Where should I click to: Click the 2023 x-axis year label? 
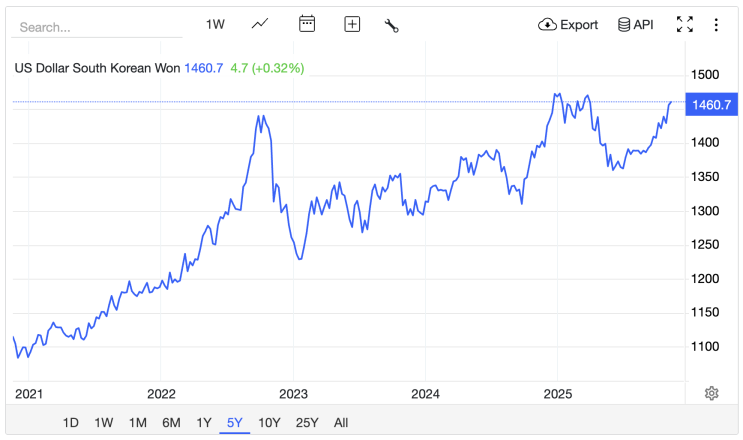pos(293,394)
